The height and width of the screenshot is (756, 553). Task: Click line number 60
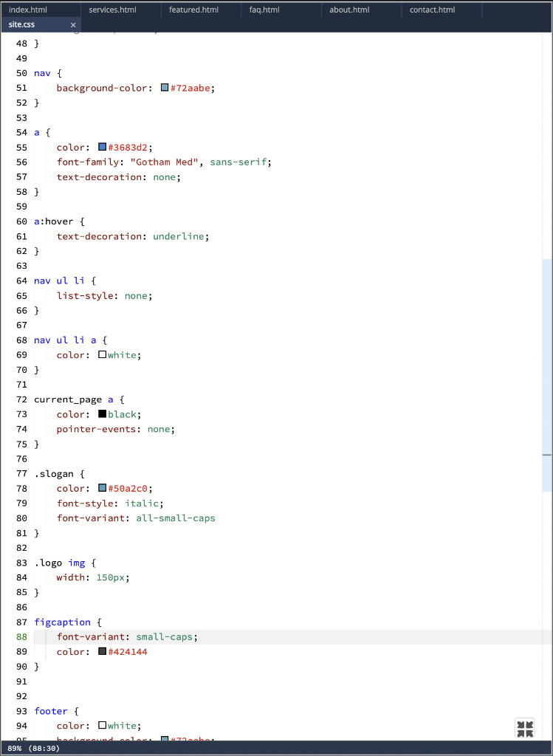pyautogui.click(x=21, y=221)
